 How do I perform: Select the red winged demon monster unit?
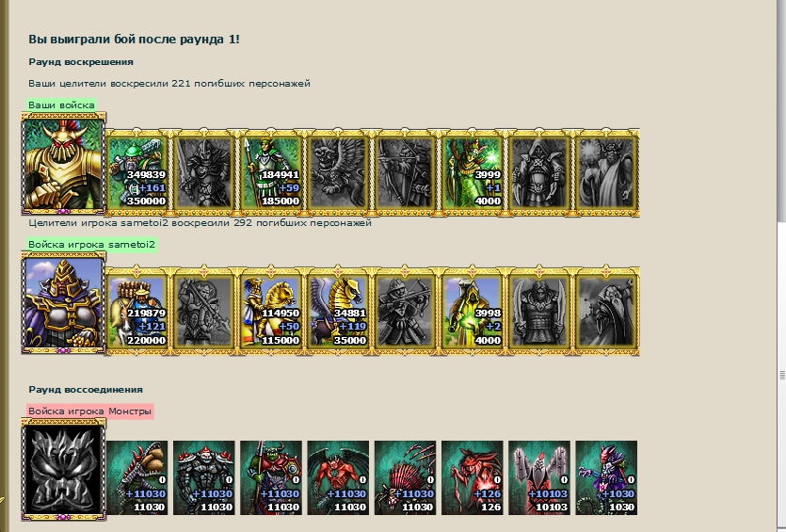[338, 477]
